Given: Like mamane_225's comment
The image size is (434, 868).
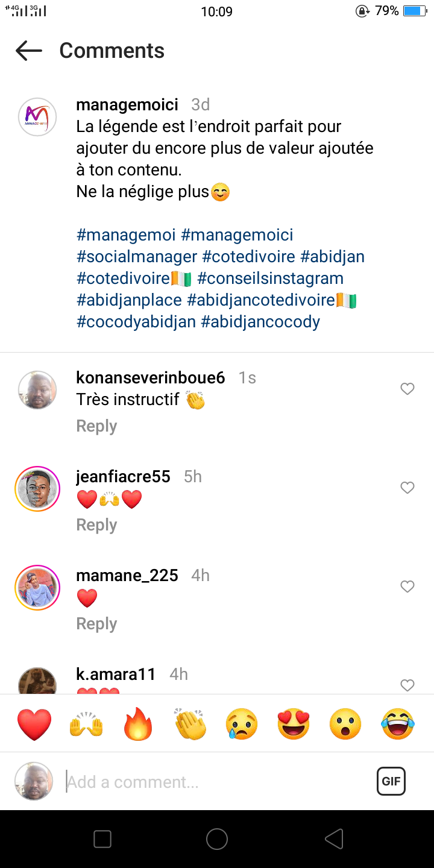Looking at the screenshot, I should tap(407, 587).
